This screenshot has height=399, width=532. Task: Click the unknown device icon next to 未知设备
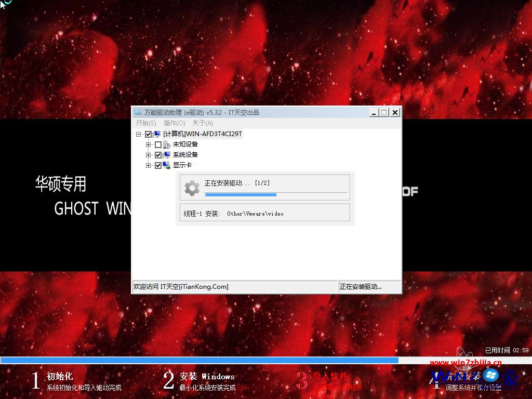click(166, 144)
